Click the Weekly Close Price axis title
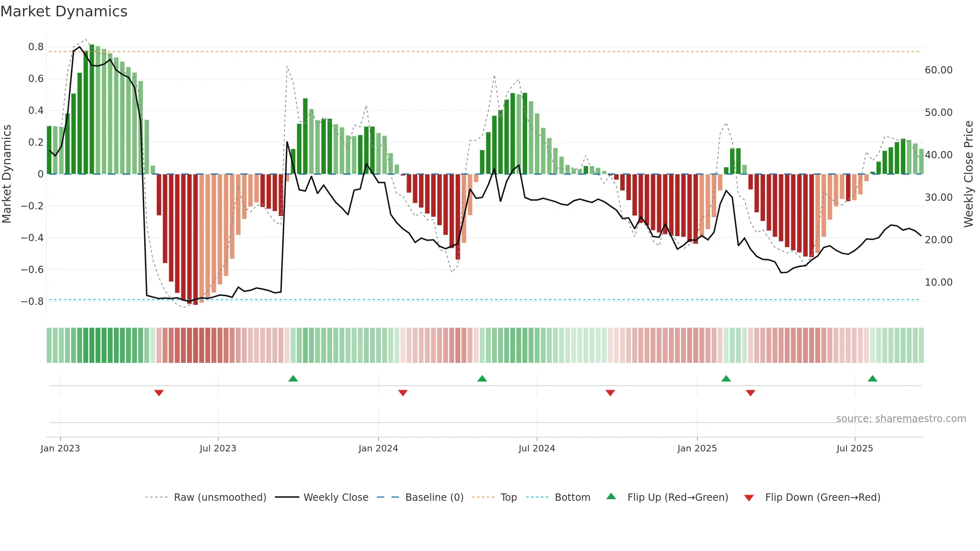 coord(969,174)
